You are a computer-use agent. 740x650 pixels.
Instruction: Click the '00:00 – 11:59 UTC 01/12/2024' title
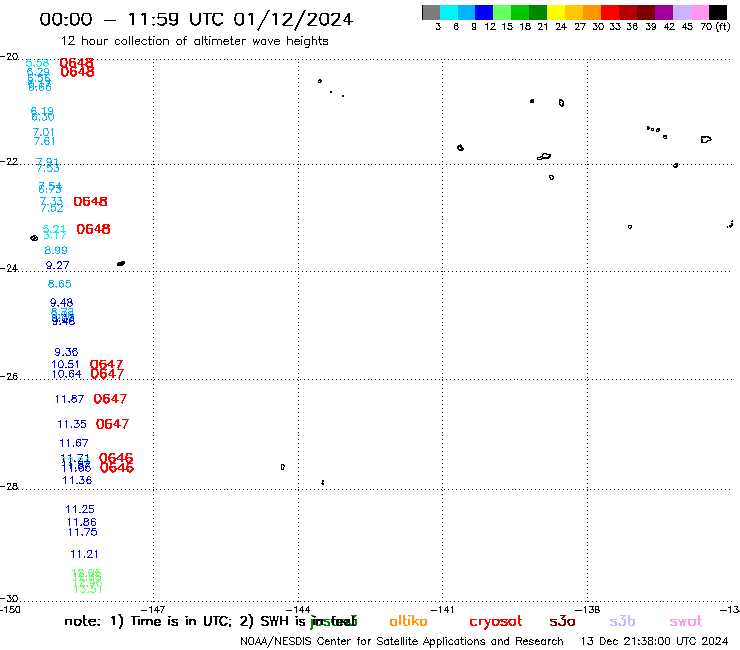click(x=196, y=19)
